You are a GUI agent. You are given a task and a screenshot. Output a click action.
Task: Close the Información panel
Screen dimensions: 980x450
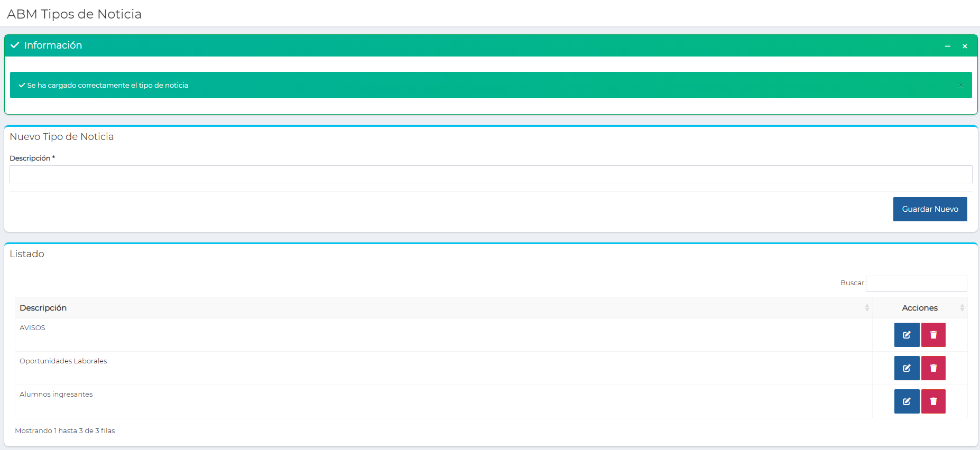[x=965, y=46]
